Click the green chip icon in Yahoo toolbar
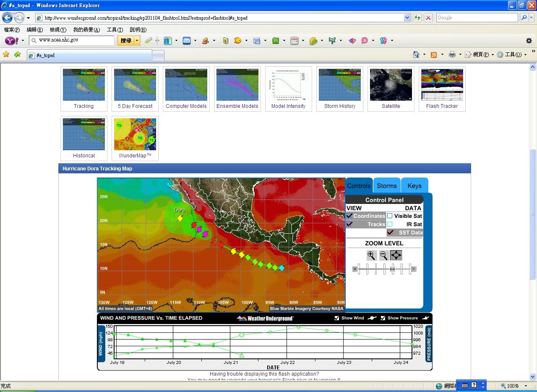 coord(276,41)
